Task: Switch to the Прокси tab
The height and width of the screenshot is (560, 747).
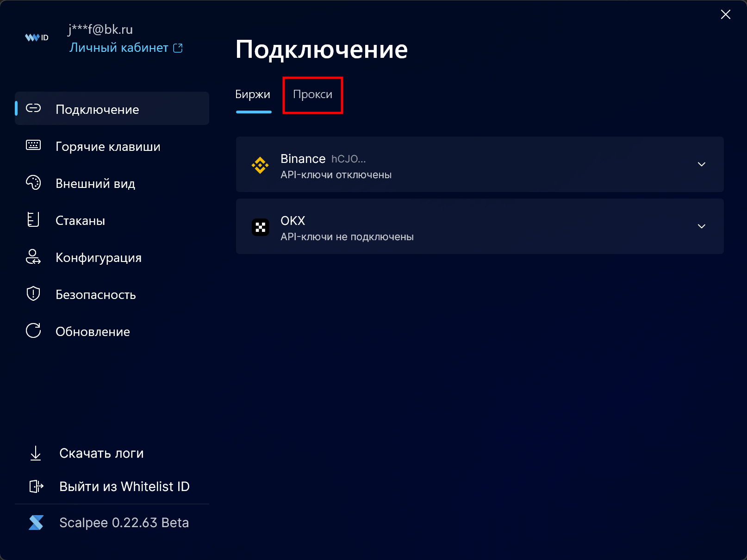Action: point(312,94)
